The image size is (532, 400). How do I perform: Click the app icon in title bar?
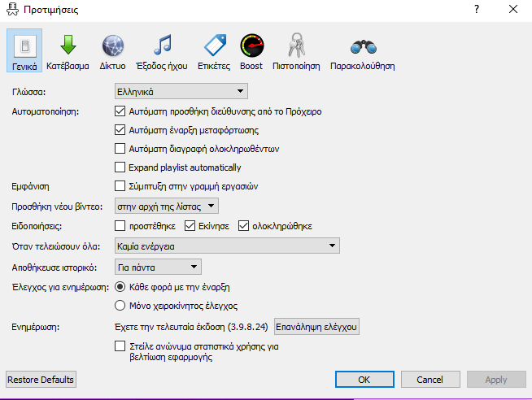coord(13,9)
